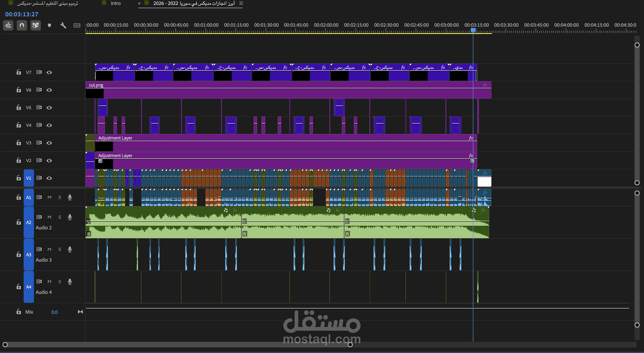Click the horizontal zoom scrollbar left handle
The height and width of the screenshot is (353, 644).
point(5,345)
